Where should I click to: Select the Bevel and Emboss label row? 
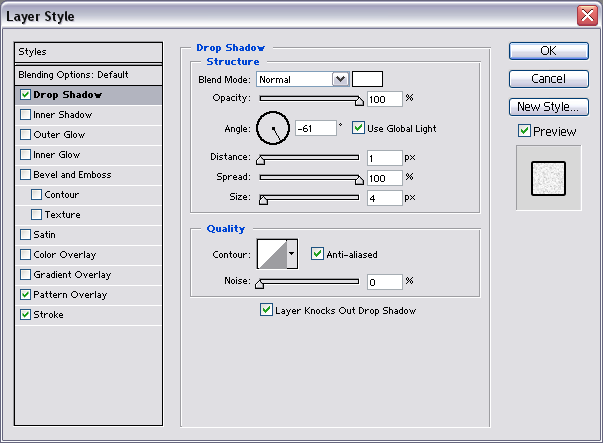(88, 175)
